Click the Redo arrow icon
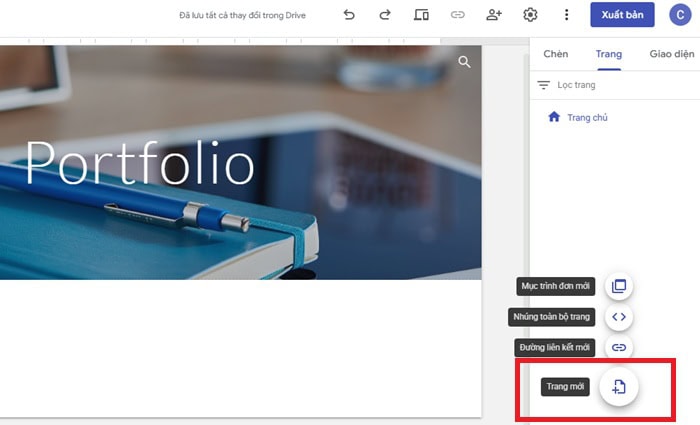Screen dimensions: 700x425 point(385,15)
